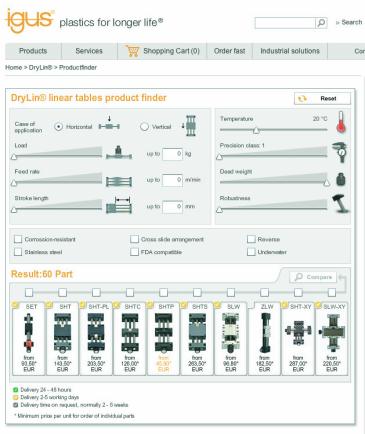Click the Stroke length slider handle
This screenshot has width=365, height=434.
coord(14,209)
